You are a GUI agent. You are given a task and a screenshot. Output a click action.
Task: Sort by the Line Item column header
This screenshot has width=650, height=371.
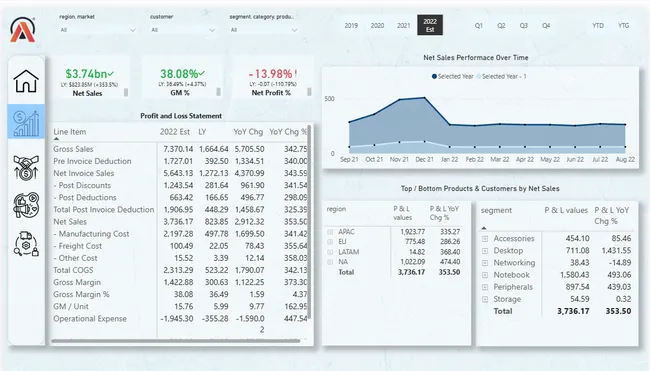click(x=70, y=132)
